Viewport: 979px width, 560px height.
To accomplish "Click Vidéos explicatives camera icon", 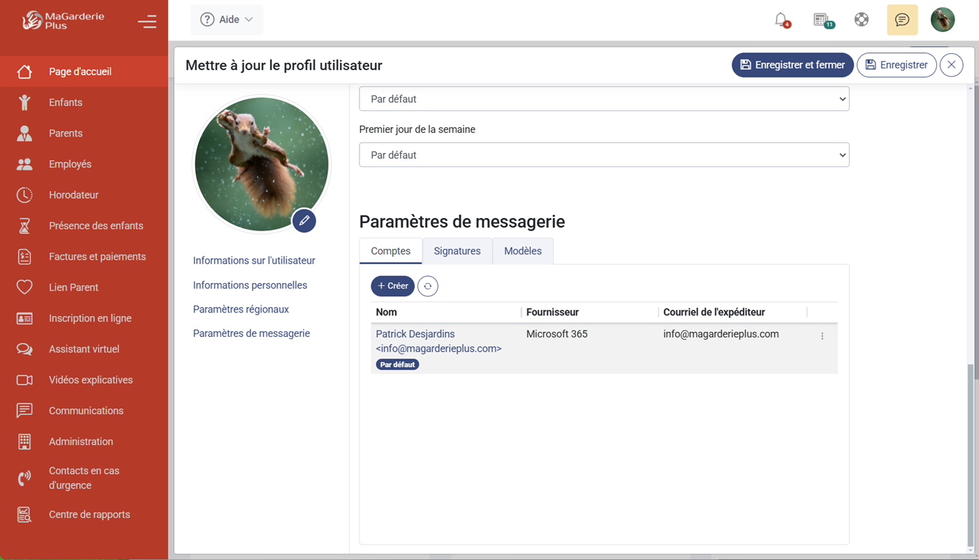I will 24,380.
